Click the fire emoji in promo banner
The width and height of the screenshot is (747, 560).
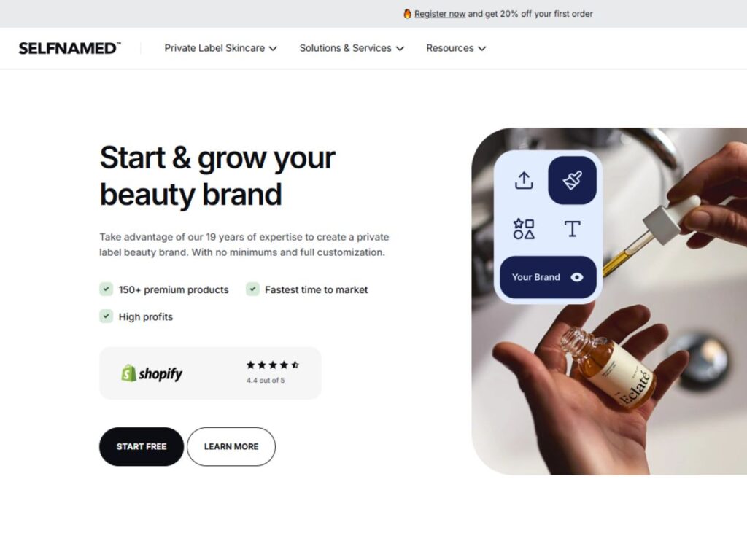tap(407, 14)
